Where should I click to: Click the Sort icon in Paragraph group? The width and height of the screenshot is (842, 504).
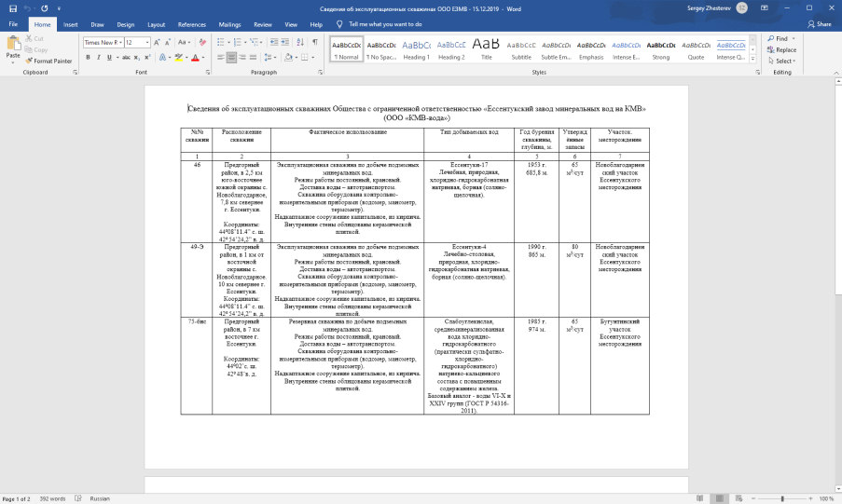pos(300,43)
